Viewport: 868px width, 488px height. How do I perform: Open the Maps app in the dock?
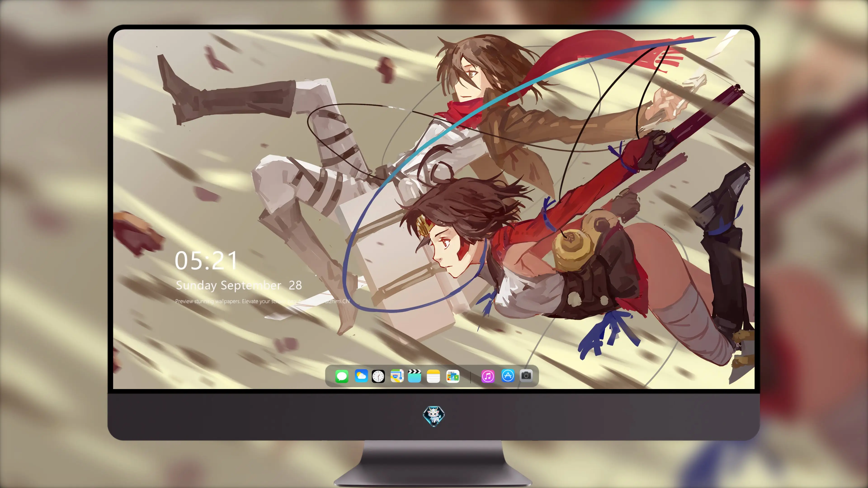tap(397, 376)
